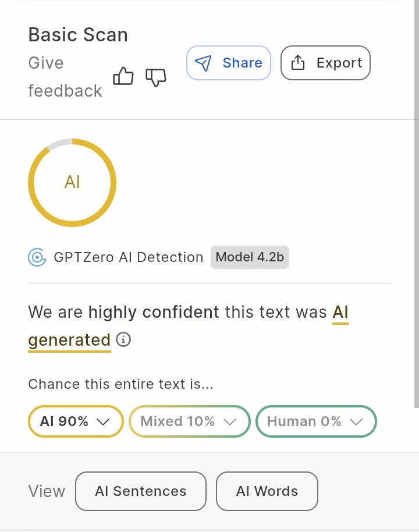The height and width of the screenshot is (532, 419).
Task: Click the circular AI score gauge
Action: pyautogui.click(x=72, y=183)
